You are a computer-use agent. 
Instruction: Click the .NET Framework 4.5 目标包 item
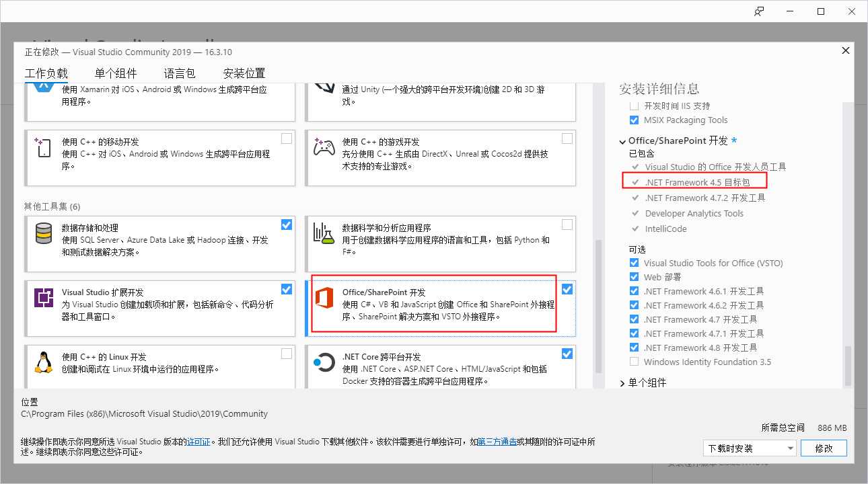[x=696, y=182]
